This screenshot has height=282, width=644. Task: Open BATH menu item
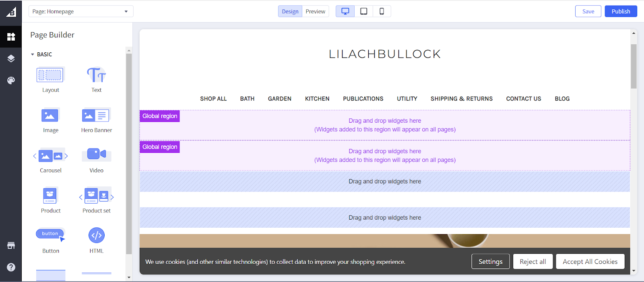point(247,99)
